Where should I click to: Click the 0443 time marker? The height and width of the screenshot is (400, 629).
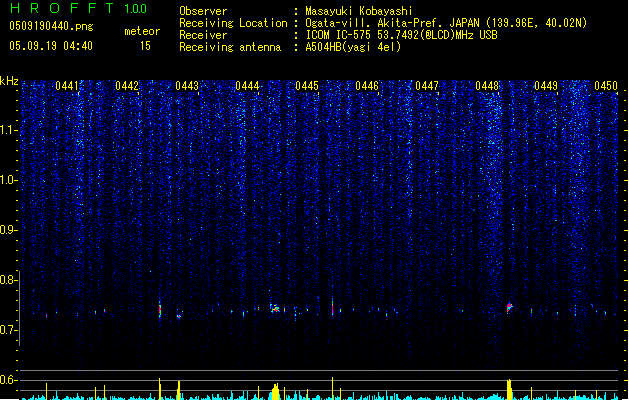point(187,86)
